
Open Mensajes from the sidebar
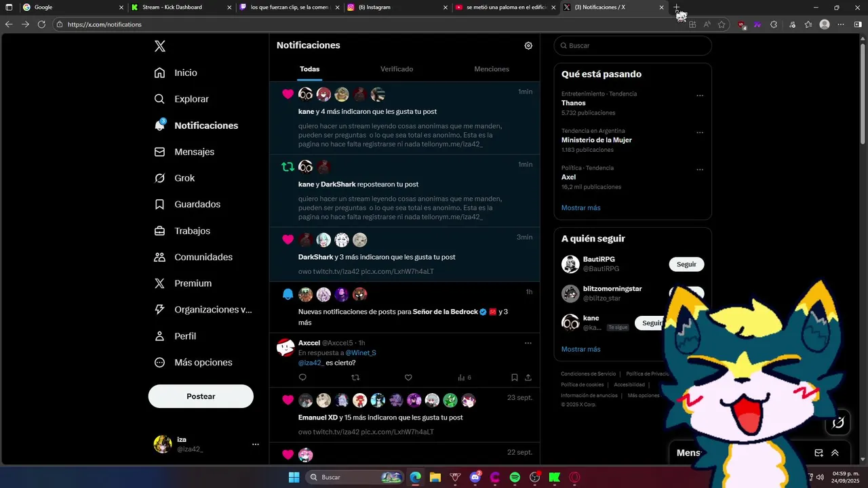point(184,152)
